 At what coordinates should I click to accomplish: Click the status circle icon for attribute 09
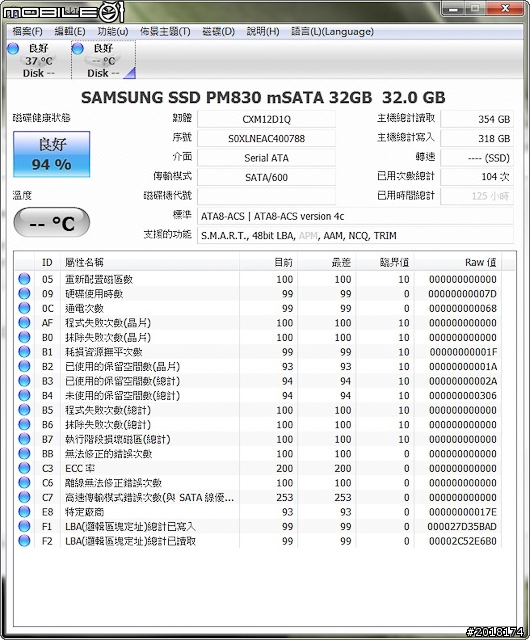pos(24,293)
